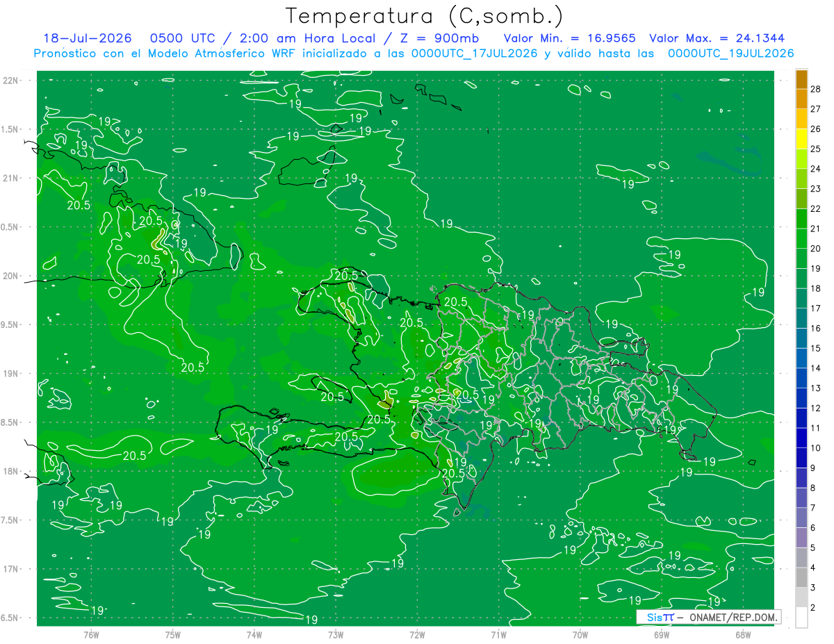Click the dark blue legend swatch between 10 and 11

pyautogui.click(x=801, y=438)
